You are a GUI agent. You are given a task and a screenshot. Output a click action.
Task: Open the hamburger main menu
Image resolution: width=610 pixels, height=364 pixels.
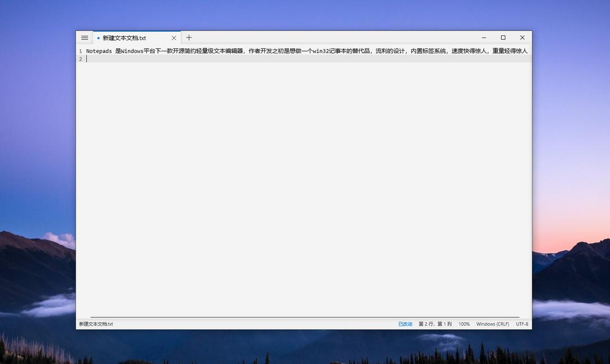click(84, 38)
